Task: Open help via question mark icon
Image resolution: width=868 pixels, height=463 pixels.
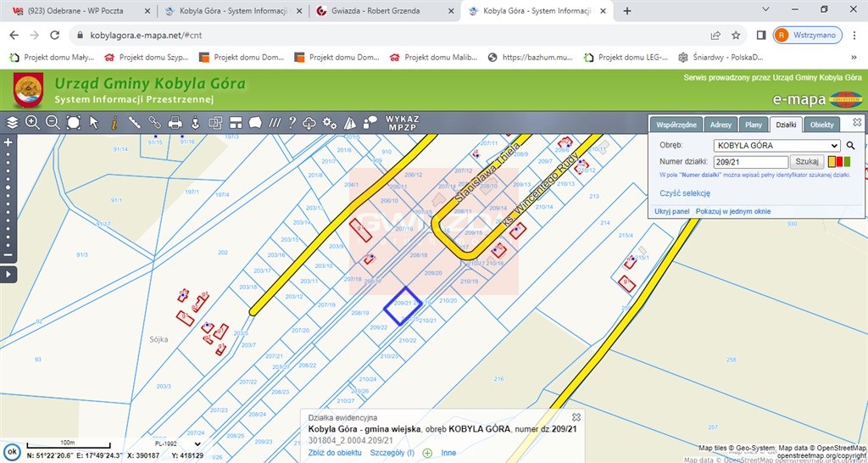Action: pos(292,123)
